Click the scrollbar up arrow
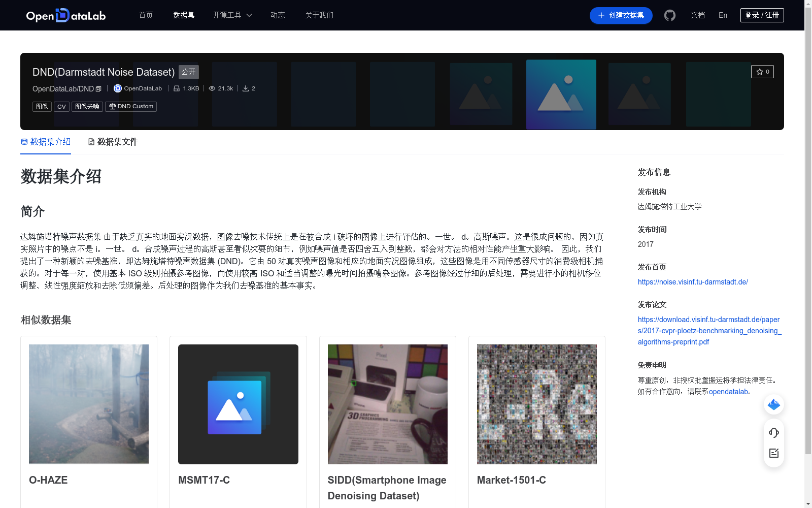Image resolution: width=812 pixels, height=508 pixels. pos(808,4)
